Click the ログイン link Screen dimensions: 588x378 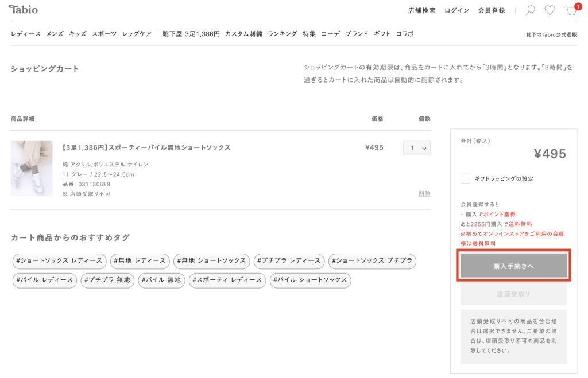point(457,10)
